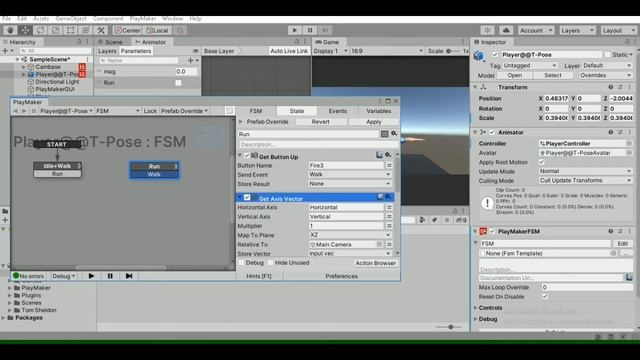The width and height of the screenshot is (640, 360).
Task: Switch to PlayMaker FSM tab
Action: pos(256,111)
